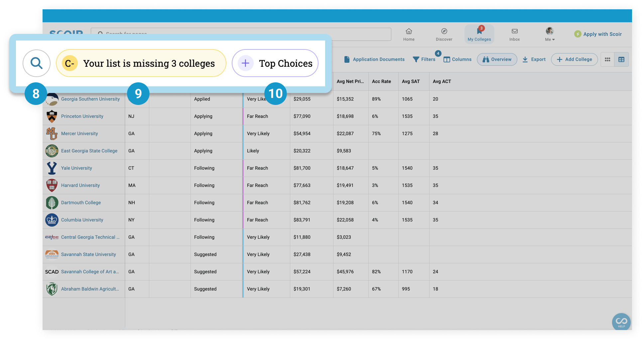The image size is (644, 342).
Task: Open Yale University link
Action: pos(76,168)
